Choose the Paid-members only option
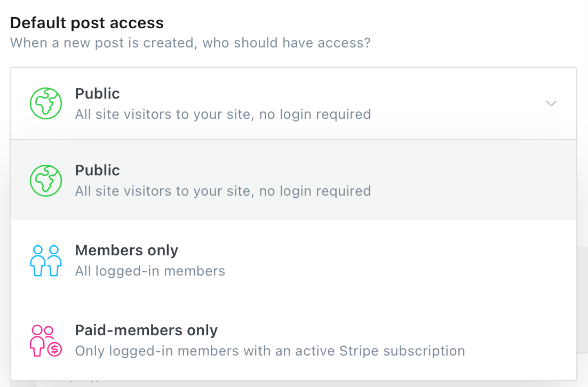The image size is (588, 387). (293, 340)
